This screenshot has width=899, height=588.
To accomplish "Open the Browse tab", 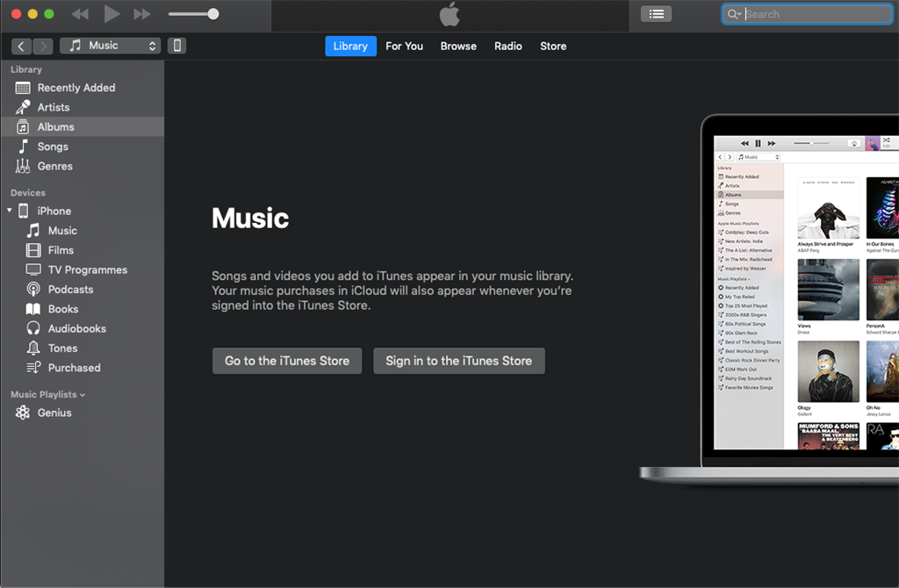I will coord(458,46).
